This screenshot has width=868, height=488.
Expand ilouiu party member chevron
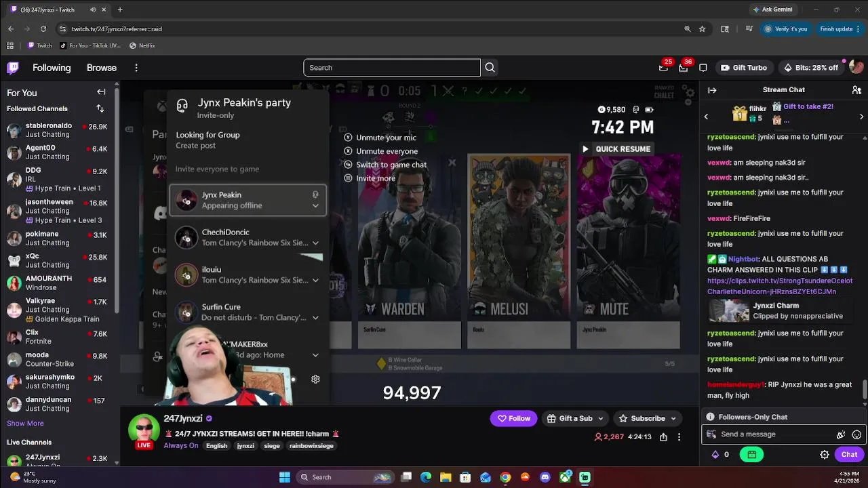pyautogui.click(x=315, y=280)
